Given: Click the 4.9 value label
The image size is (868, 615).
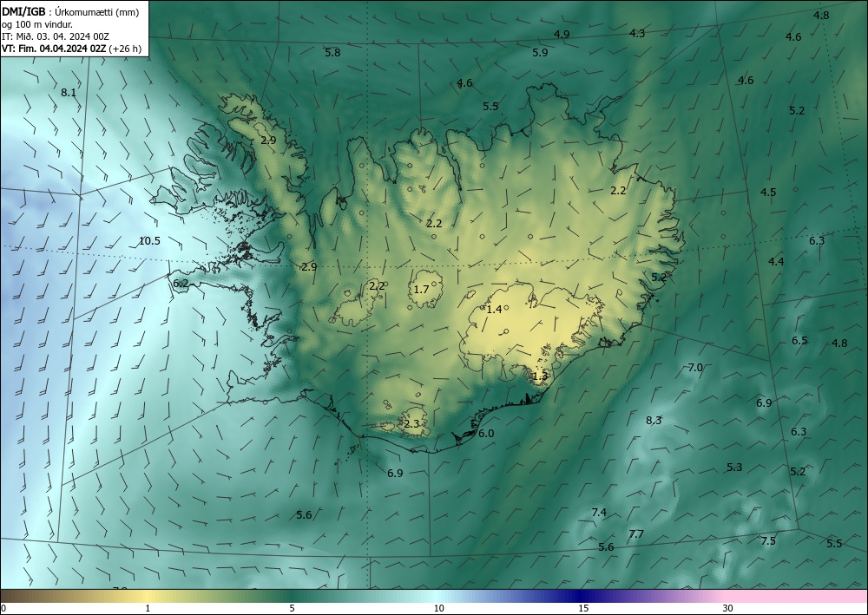Looking at the screenshot, I should (x=562, y=35).
